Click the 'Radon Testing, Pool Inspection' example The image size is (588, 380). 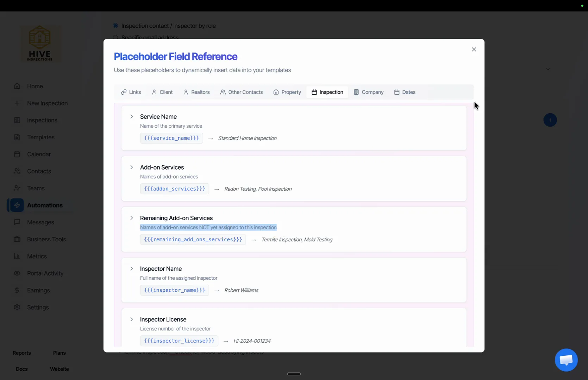pyautogui.click(x=258, y=189)
